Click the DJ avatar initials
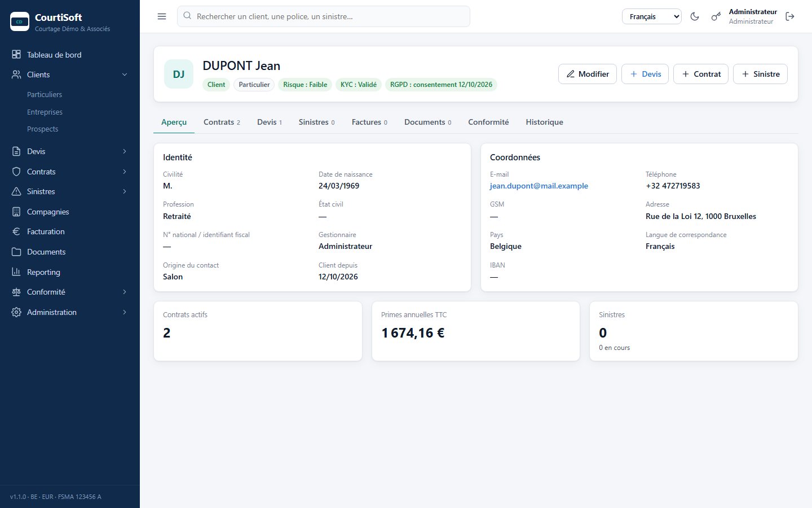812x508 pixels. click(x=179, y=74)
